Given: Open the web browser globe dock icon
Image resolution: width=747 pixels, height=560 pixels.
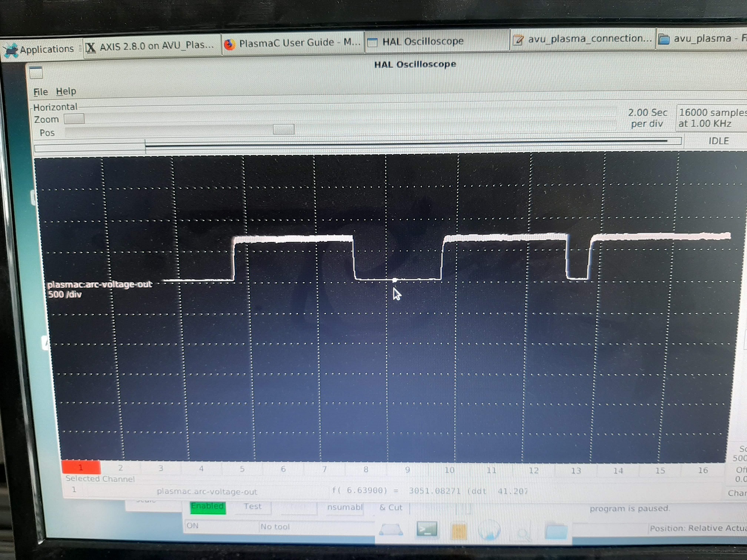Looking at the screenshot, I should pyautogui.click(x=489, y=530).
